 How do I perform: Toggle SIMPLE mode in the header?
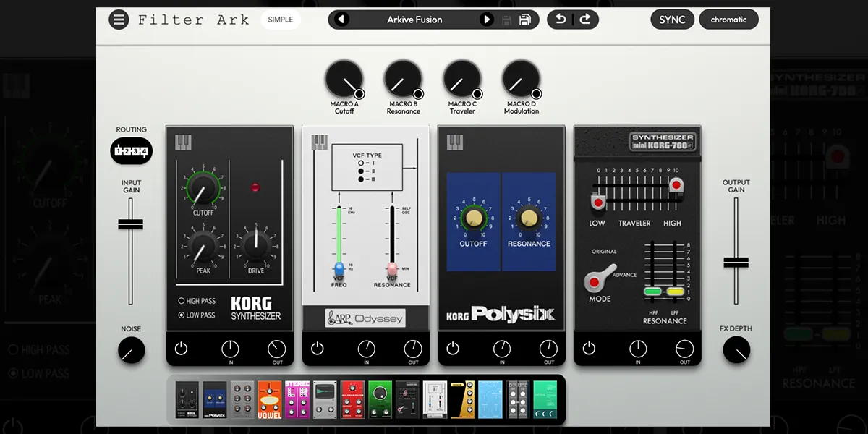click(x=281, y=20)
